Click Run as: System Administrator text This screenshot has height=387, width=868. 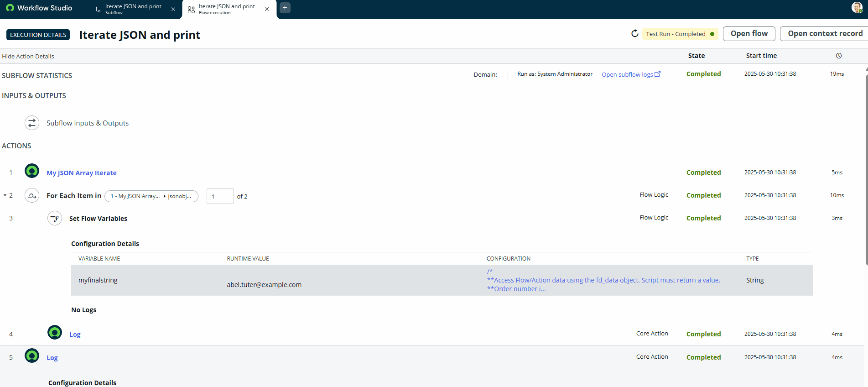click(x=555, y=74)
